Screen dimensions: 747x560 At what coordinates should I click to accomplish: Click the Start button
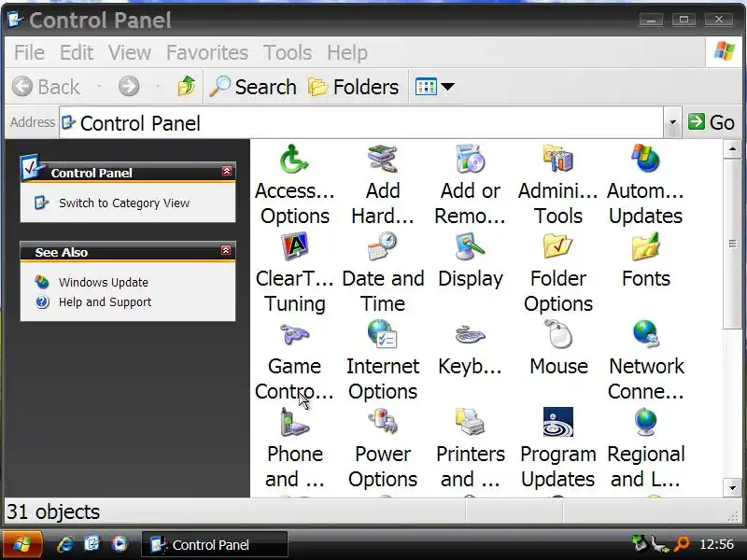tap(21, 544)
